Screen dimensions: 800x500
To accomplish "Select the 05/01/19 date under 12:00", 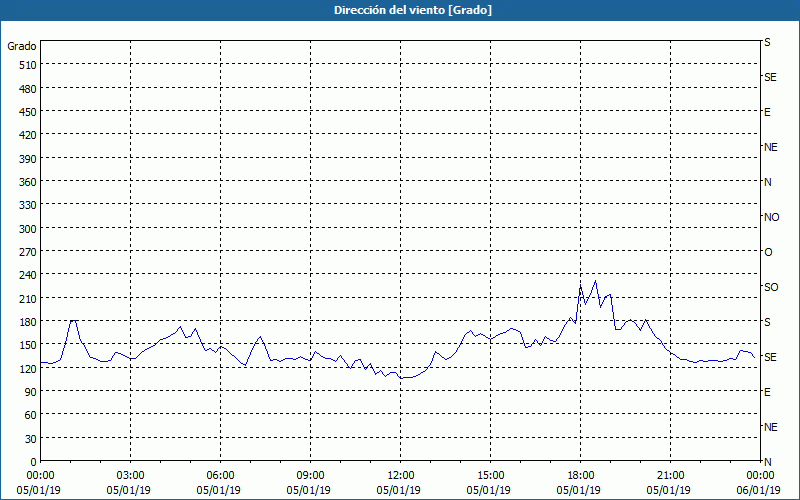I will click(x=398, y=490).
